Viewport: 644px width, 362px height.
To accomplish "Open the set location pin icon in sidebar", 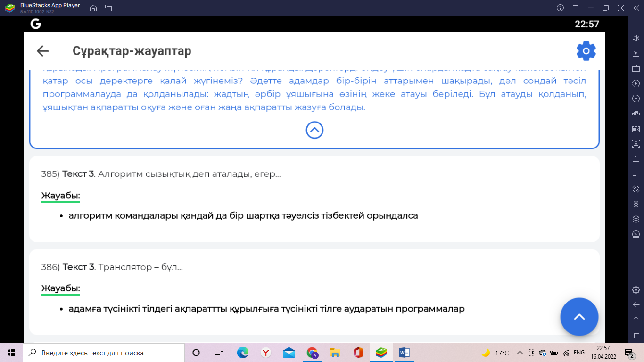I will pyautogui.click(x=636, y=204).
